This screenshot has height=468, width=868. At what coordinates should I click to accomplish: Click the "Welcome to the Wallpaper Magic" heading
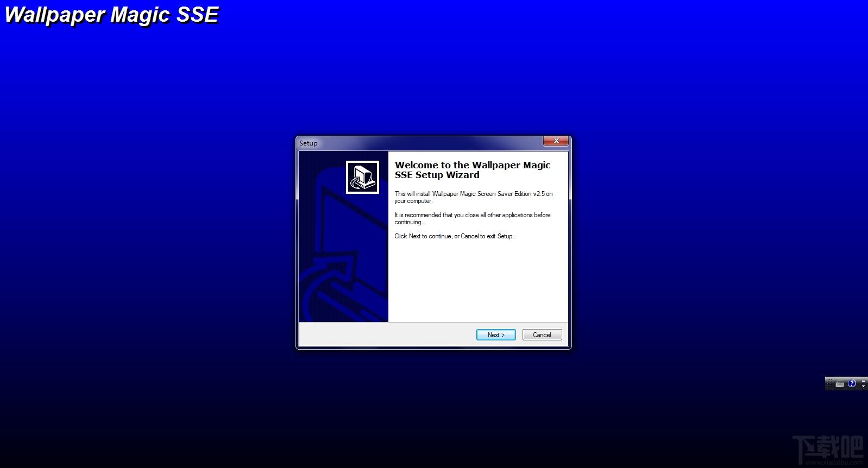point(473,165)
